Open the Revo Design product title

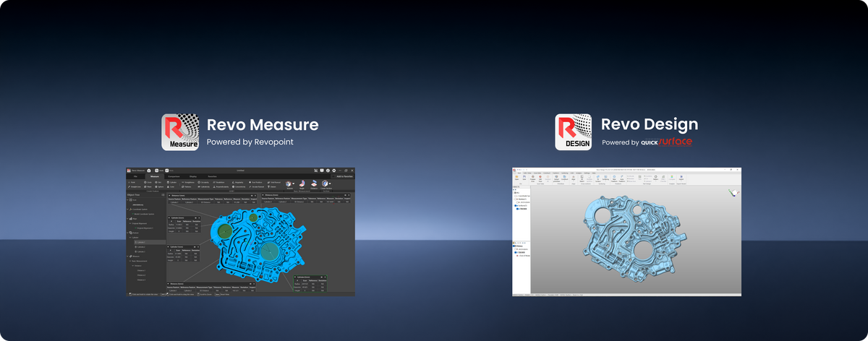coord(650,125)
